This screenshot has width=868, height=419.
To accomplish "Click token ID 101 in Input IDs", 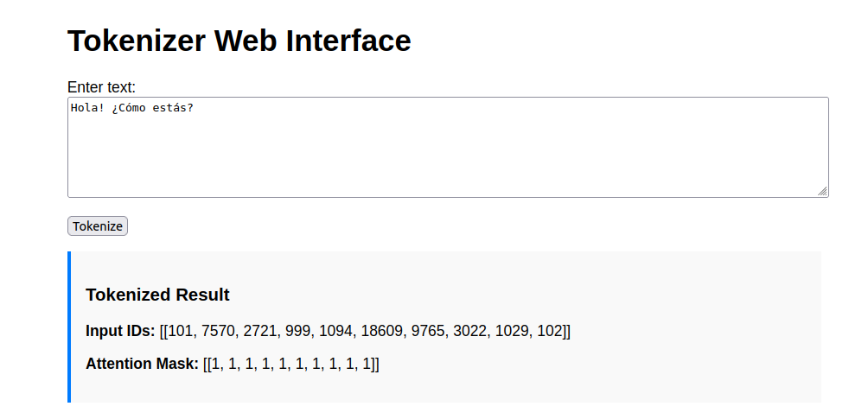I will [181, 331].
